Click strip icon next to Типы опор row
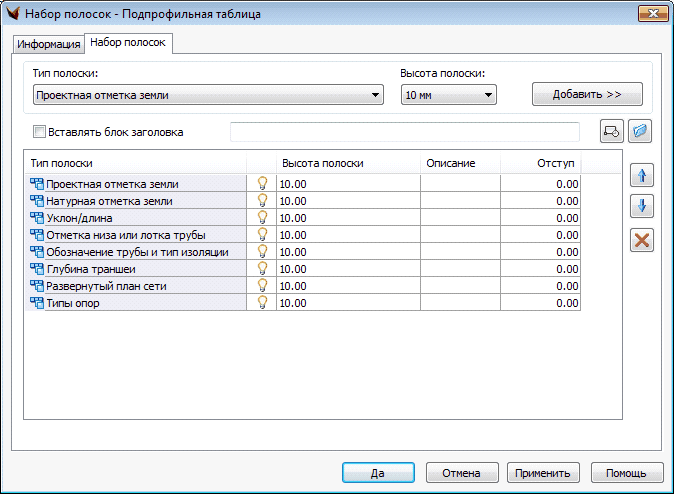674x494 pixels. coord(37,303)
